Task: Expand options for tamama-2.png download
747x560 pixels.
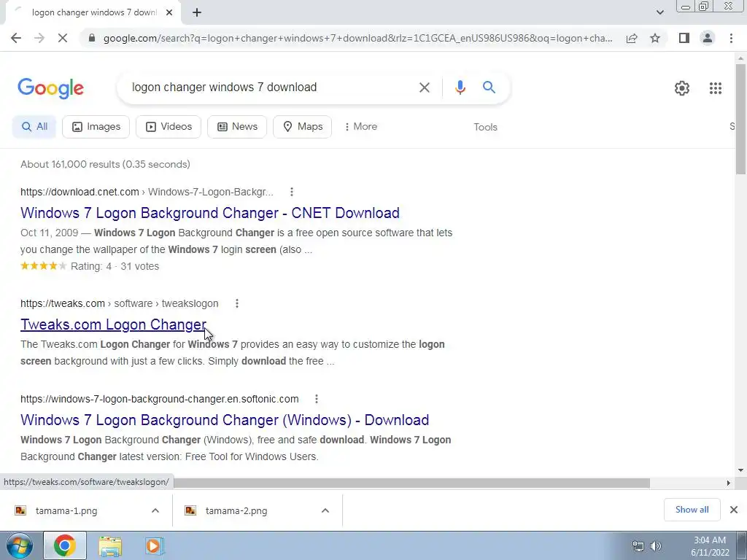Action: (x=325, y=510)
